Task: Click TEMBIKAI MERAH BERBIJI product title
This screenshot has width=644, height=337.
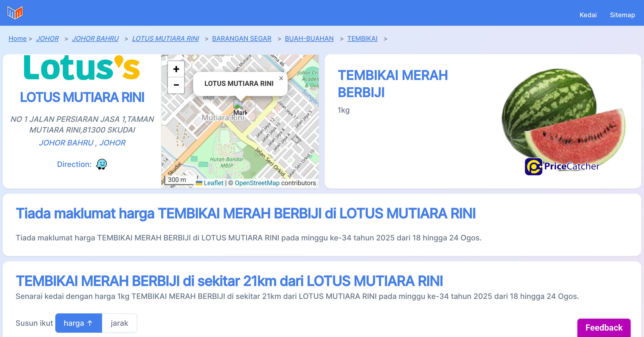Action: (x=393, y=84)
